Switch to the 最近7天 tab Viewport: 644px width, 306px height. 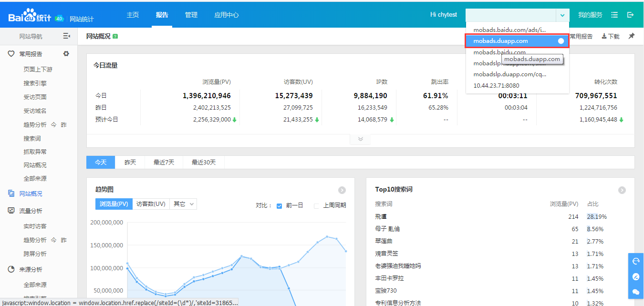[x=164, y=163]
